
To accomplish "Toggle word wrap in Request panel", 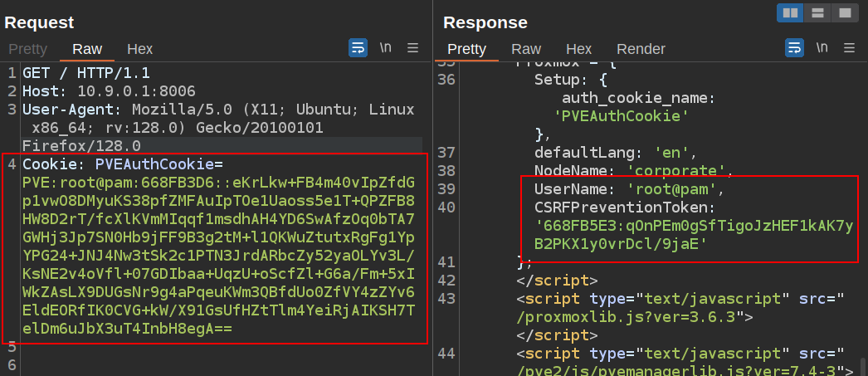I will click(x=358, y=48).
